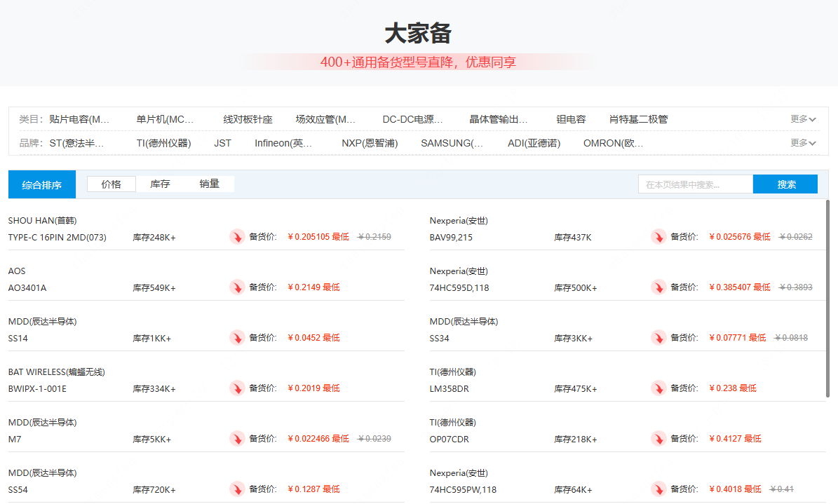Sort results by 价格
Image resolution: width=838 pixels, height=504 pixels.
(x=111, y=184)
